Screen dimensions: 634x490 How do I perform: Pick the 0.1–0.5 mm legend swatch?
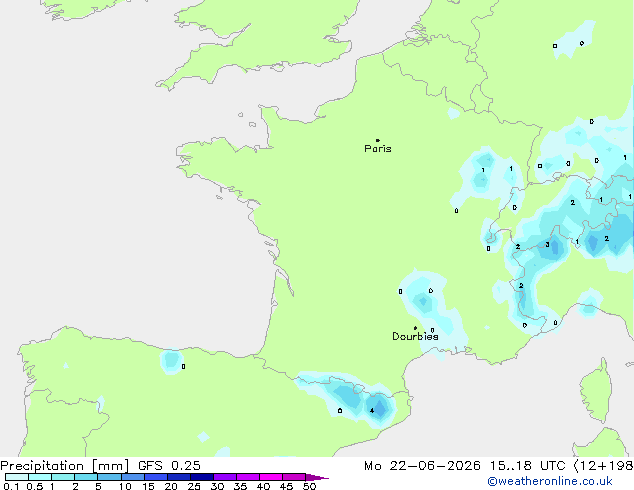[x=17, y=477]
